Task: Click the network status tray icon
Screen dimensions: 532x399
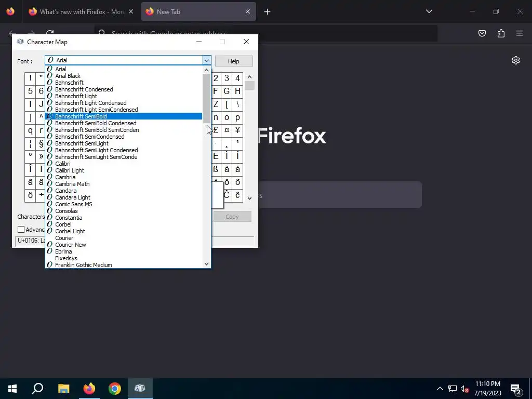Action: click(x=452, y=389)
